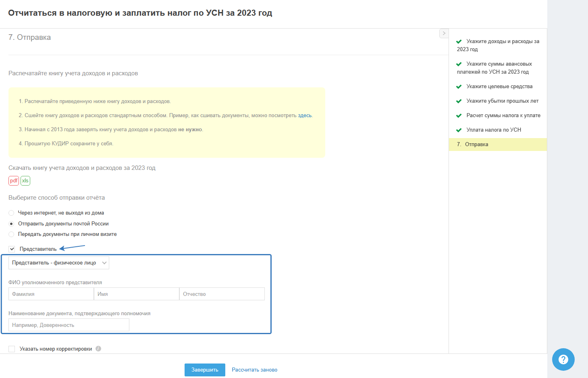Click info icon next to correction number

pyautogui.click(x=98, y=349)
